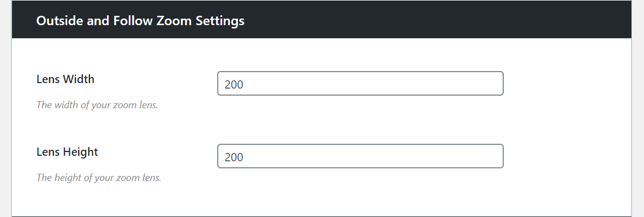Click the Lens Width input field
The width and height of the screenshot is (644, 217).
pos(360,84)
